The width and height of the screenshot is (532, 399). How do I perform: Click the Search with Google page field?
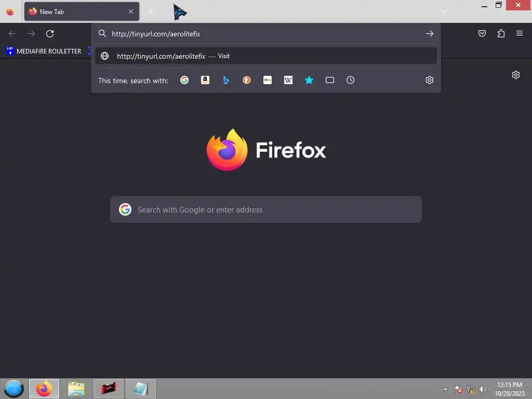(266, 209)
